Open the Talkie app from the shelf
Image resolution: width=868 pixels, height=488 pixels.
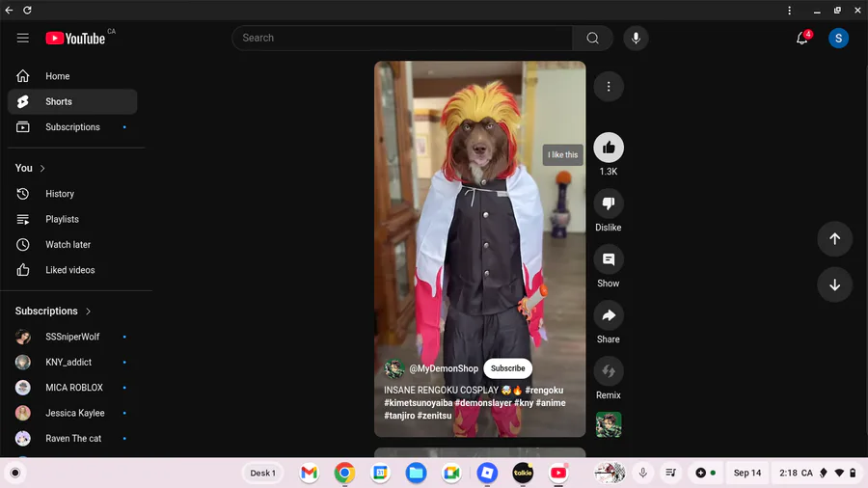pos(523,474)
